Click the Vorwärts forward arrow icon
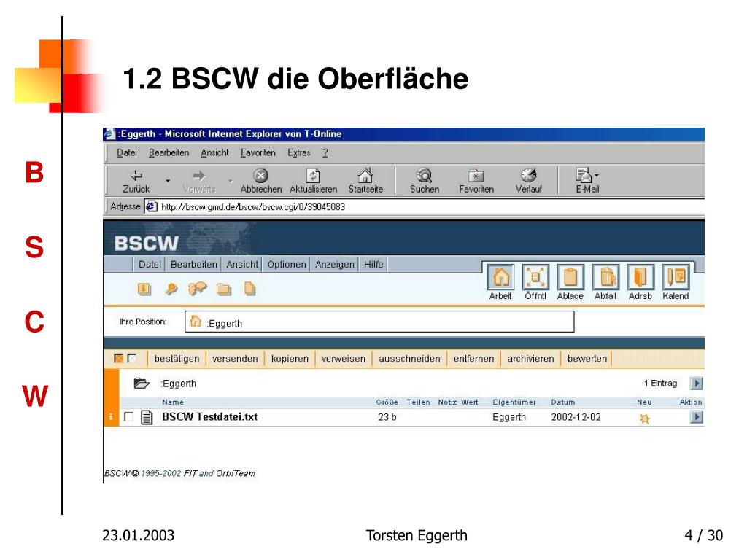 tap(198, 175)
